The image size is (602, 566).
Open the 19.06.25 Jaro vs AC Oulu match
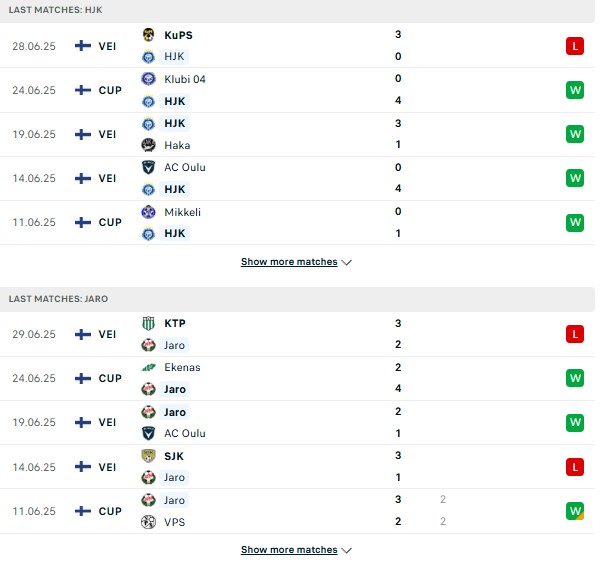pyautogui.click(x=298, y=423)
